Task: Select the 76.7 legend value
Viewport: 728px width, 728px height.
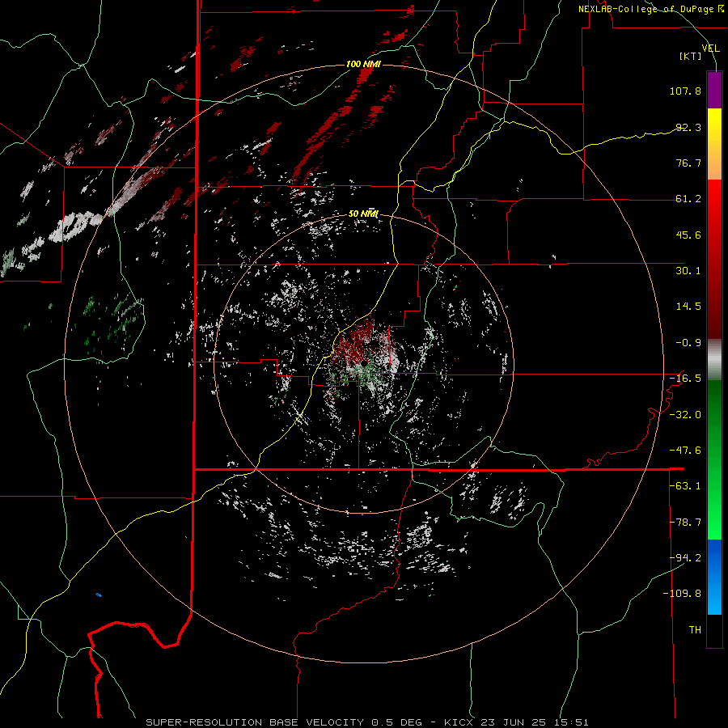Action: (688, 163)
